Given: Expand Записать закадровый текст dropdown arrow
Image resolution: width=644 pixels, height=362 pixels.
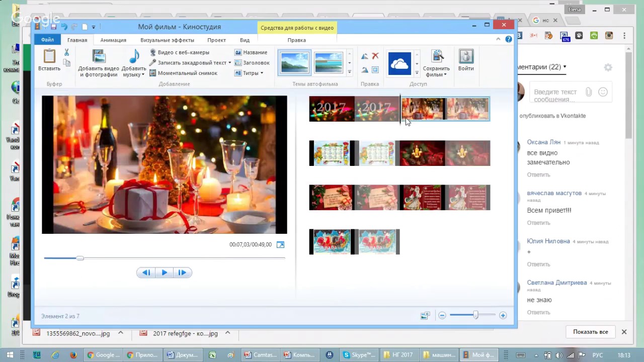Looking at the screenshot, I should pos(230,63).
